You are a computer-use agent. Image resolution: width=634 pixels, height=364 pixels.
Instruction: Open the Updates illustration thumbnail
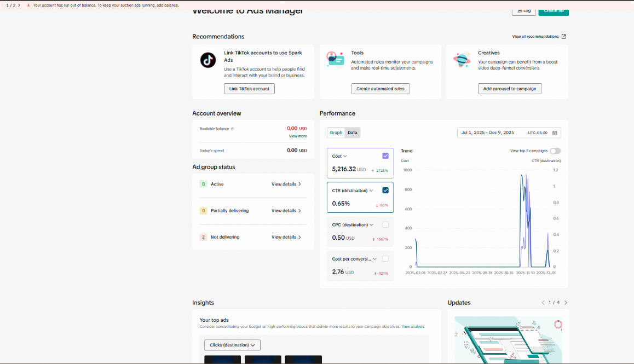508,340
